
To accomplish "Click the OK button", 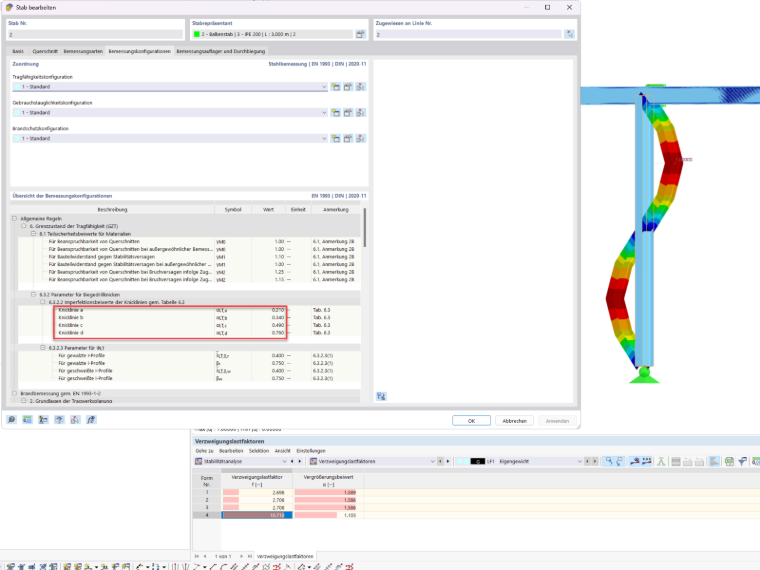I will pos(471,421).
